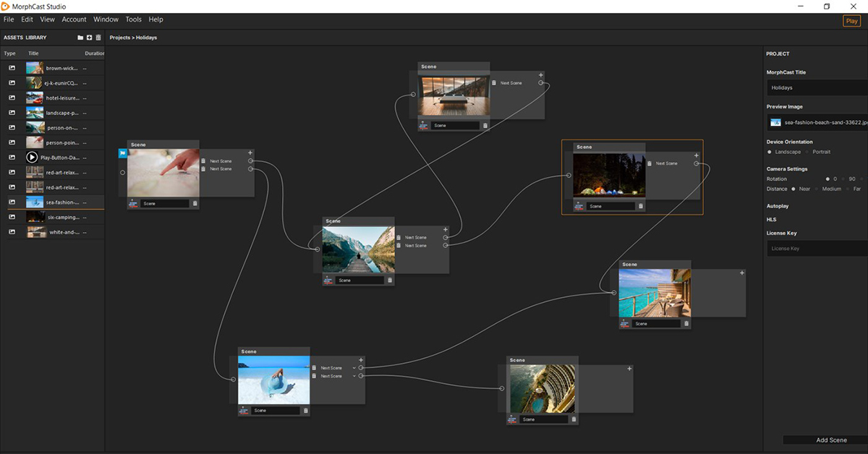The height and width of the screenshot is (454, 868).
Task: Click the Play button
Action: 851,21
